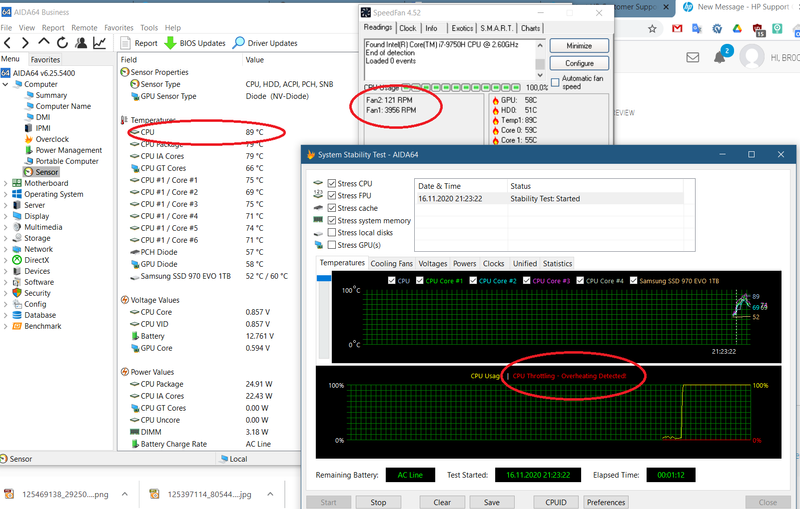Screen dimensions: 800x509
Task: Toggle the Stress cache checkbox
Action: [332, 208]
